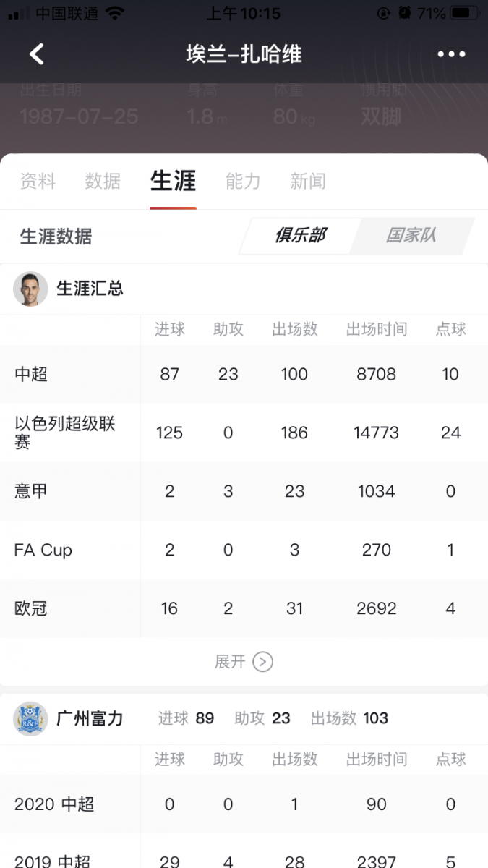Tap the rotation lock status icon
The width and height of the screenshot is (488, 868).
(x=384, y=13)
